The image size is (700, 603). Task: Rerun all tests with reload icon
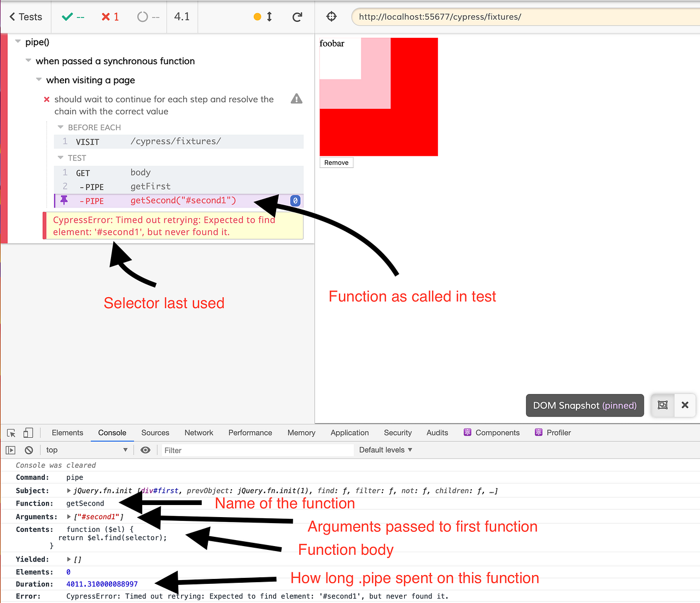[x=297, y=17]
